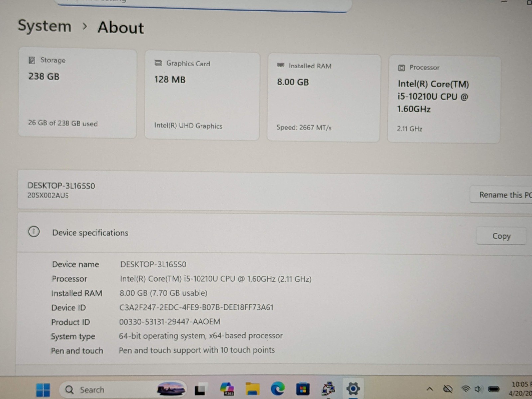Viewport: 532px width, 399px height.
Task: Select PC name DESKTOP-3L165S0 heading
Action: [x=61, y=186]
